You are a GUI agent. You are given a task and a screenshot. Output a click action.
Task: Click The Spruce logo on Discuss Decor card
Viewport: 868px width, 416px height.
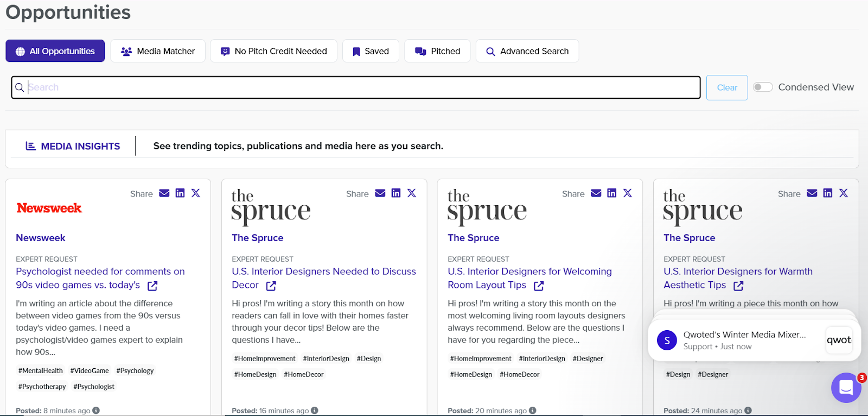coord(271,207)
